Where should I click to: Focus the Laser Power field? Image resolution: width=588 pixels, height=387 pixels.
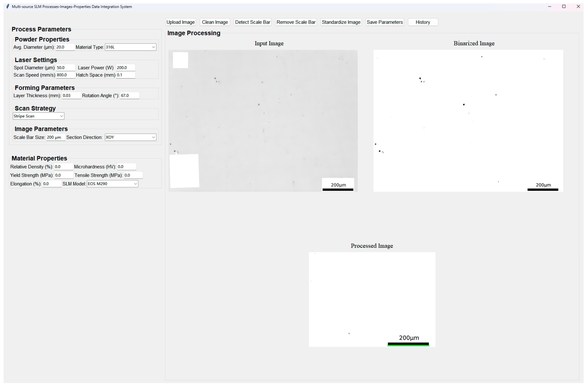(x=125, y=68)
